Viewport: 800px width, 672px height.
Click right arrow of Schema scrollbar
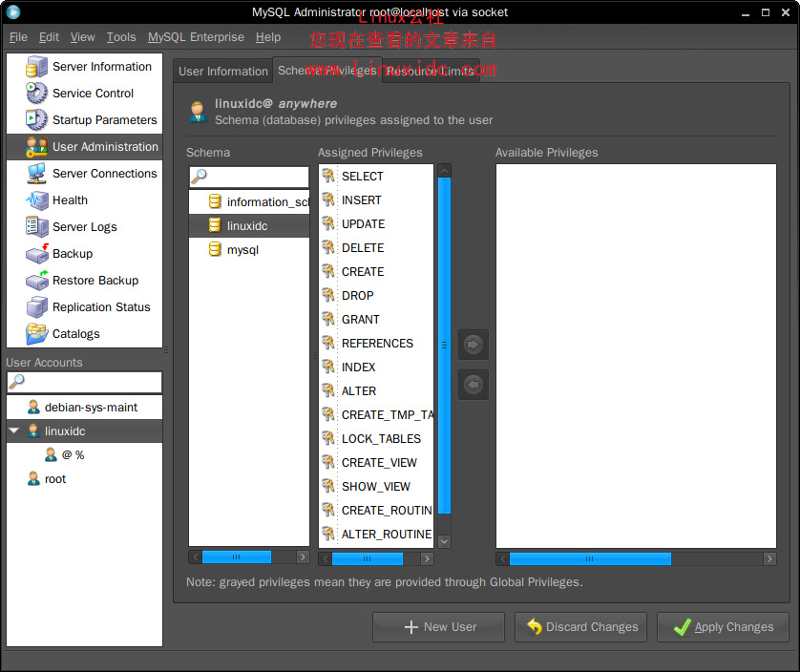tap(303, 557)
